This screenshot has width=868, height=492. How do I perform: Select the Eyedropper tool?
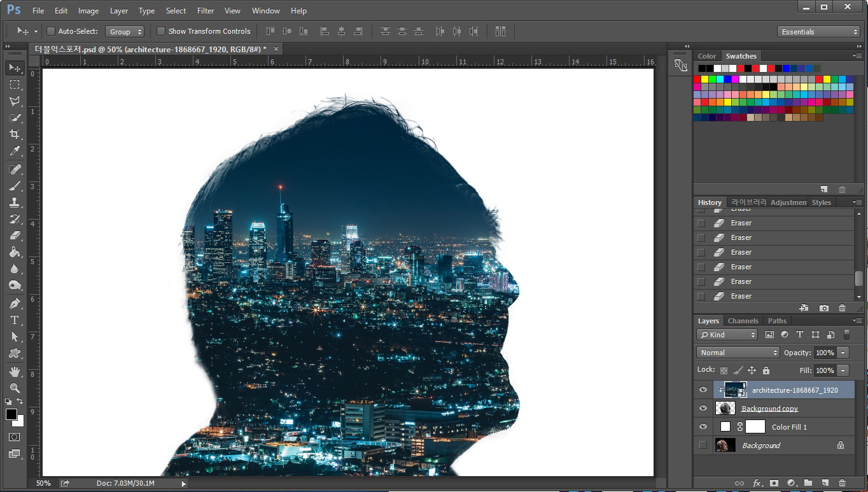15,151
